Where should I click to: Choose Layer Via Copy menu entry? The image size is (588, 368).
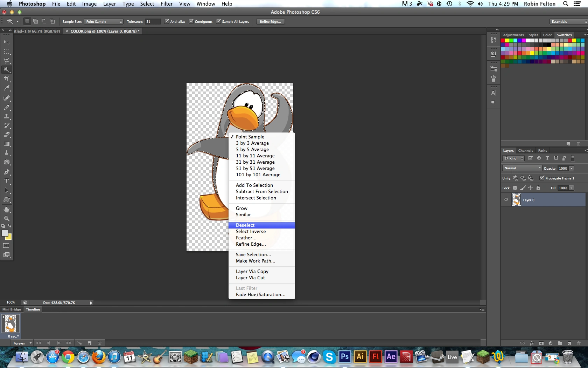click(x=252, y=271)
